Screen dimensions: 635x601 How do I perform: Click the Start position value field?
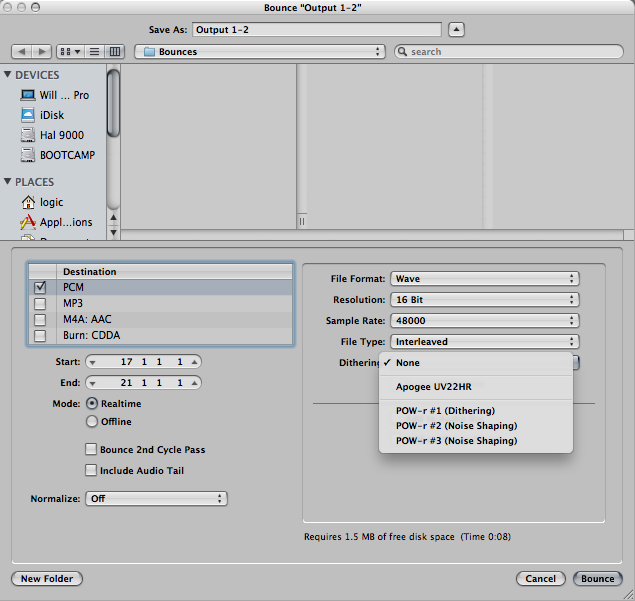pyautogui.click(x=143, y=362)
